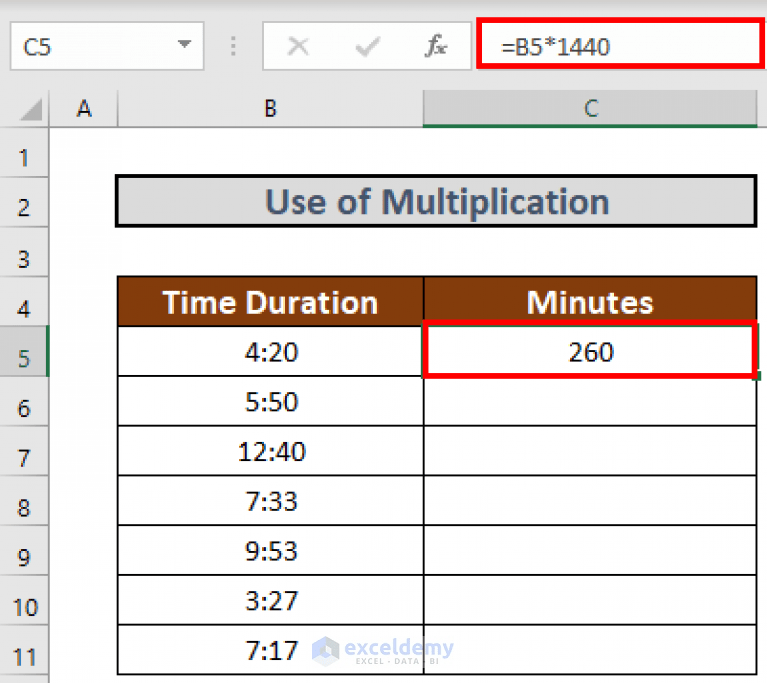Open the Insert Function fx dialog
This screenshot has height=683, width=767.
point(435,46)
